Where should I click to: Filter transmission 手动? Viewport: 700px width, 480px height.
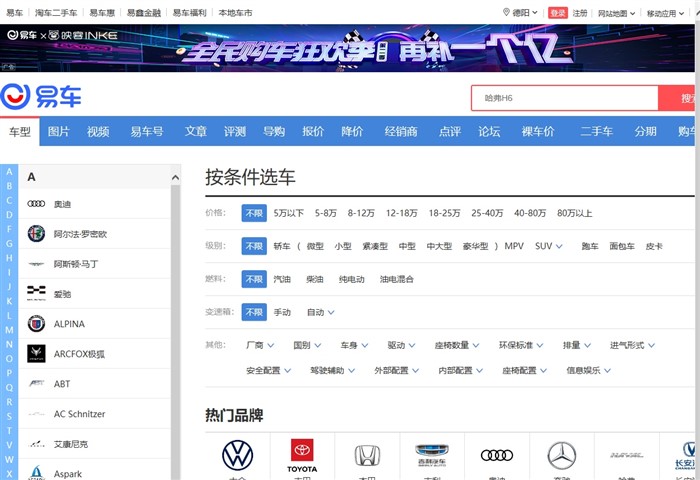[282, 312]
